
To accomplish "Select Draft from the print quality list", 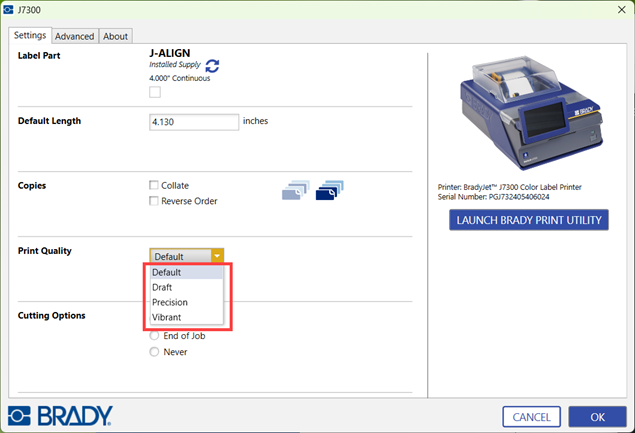I will [162, 287].
